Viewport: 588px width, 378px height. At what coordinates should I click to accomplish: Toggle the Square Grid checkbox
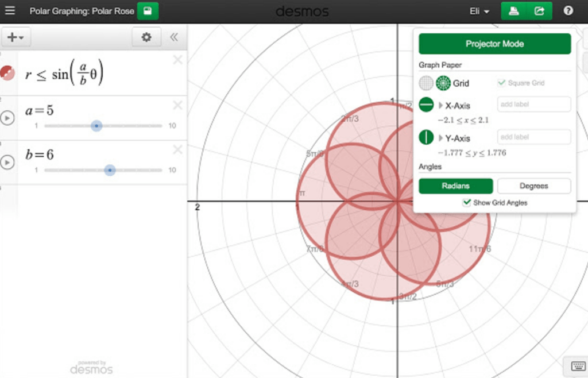pos(501,83)
